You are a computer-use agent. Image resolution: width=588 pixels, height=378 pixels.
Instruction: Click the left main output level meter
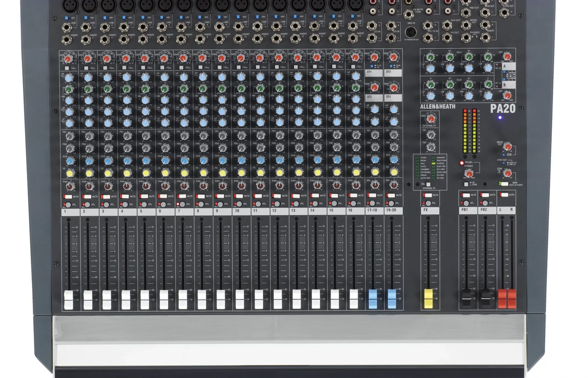[465, 131]
